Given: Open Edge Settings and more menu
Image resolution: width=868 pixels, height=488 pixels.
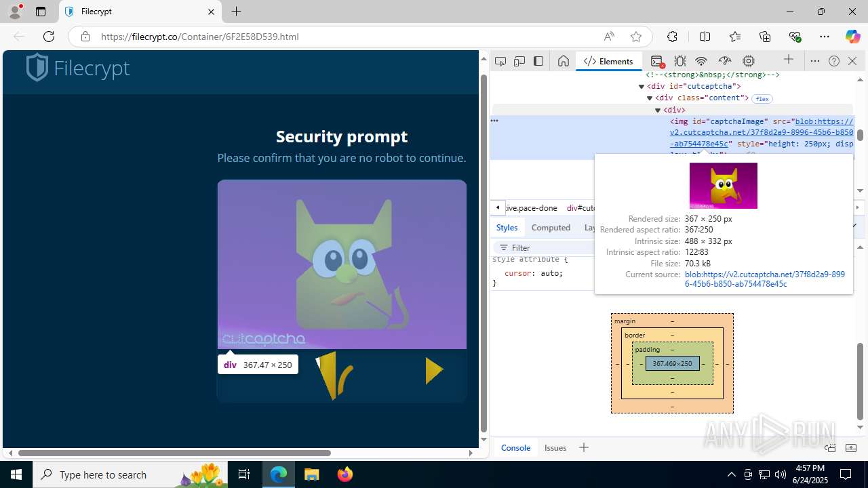Looking at the screenshot, I should 825,37.
